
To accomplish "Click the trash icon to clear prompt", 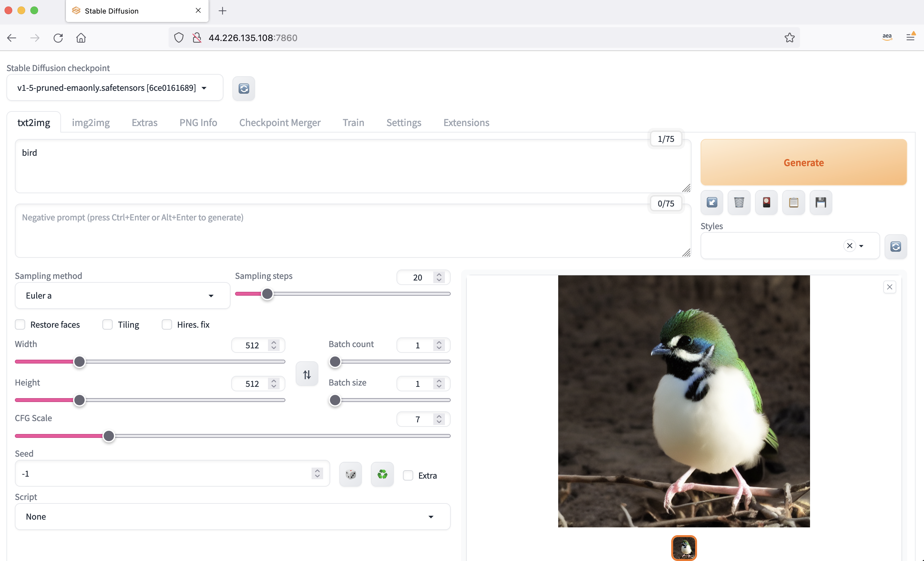I will click(739, 203).
